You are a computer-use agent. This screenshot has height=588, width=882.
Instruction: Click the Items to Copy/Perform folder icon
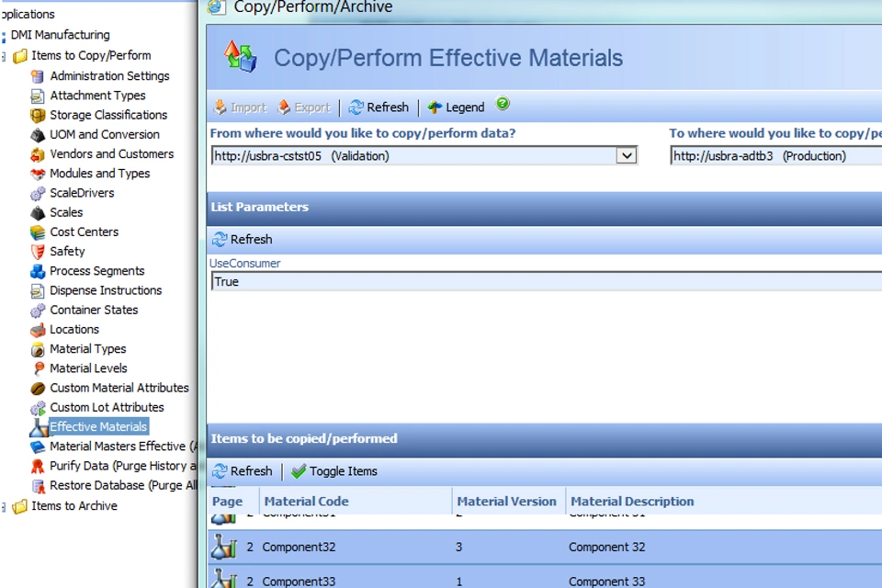pos(19,56)
